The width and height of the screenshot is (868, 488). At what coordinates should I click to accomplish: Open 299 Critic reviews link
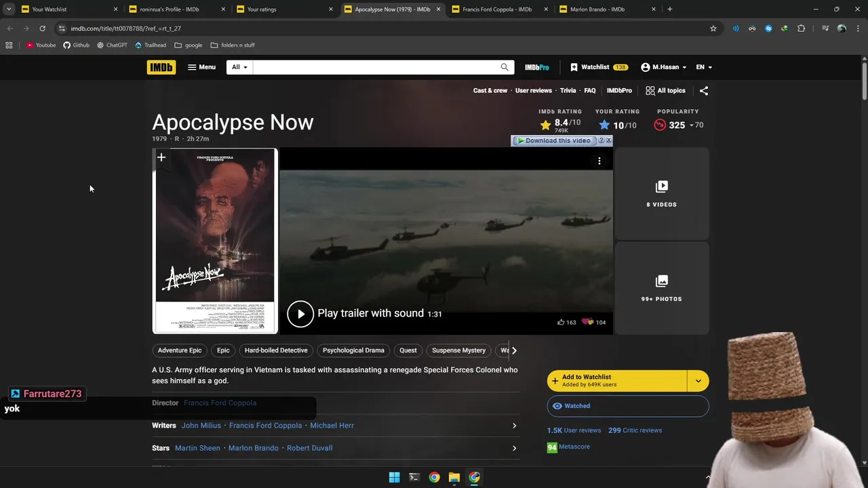coord(635,430)
